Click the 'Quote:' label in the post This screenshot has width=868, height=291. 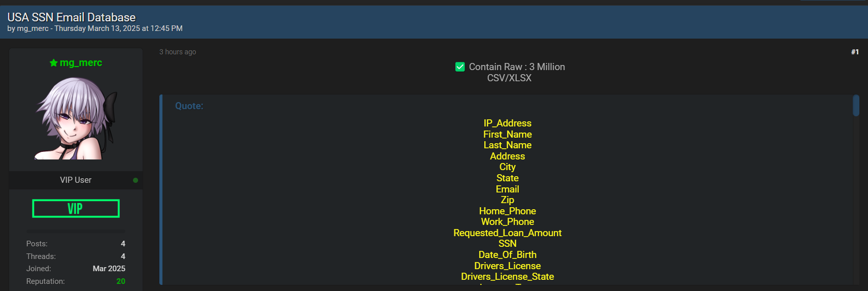point(189,106)
